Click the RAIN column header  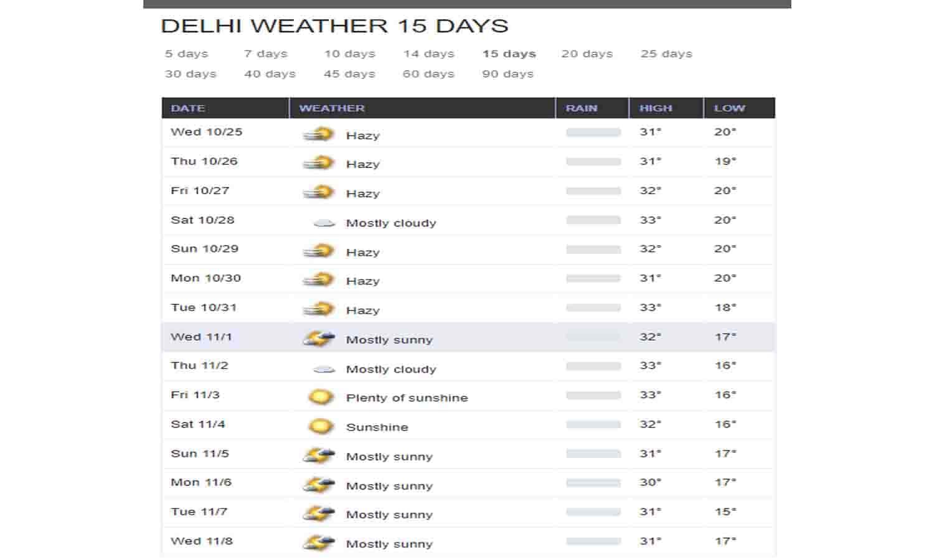(580, 108)
